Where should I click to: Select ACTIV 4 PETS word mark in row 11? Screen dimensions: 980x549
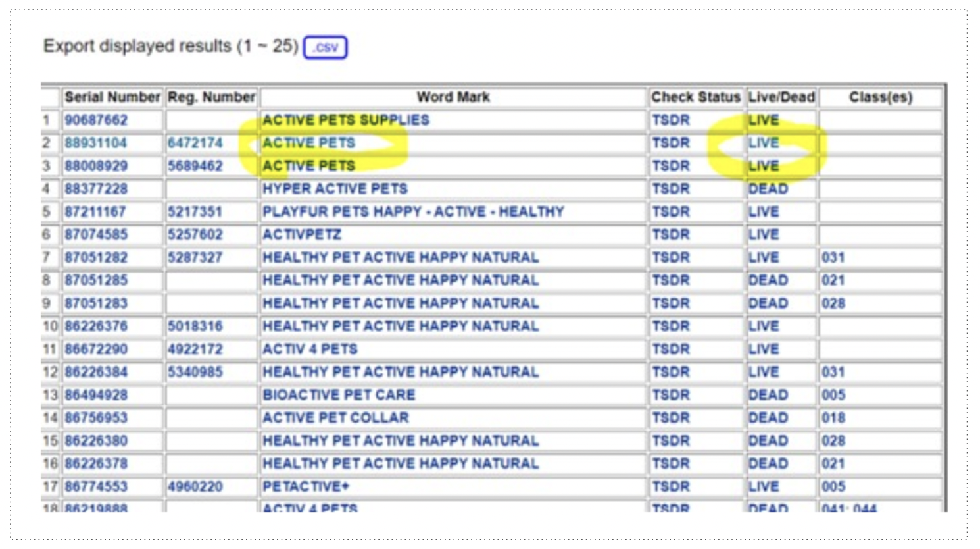310,350
